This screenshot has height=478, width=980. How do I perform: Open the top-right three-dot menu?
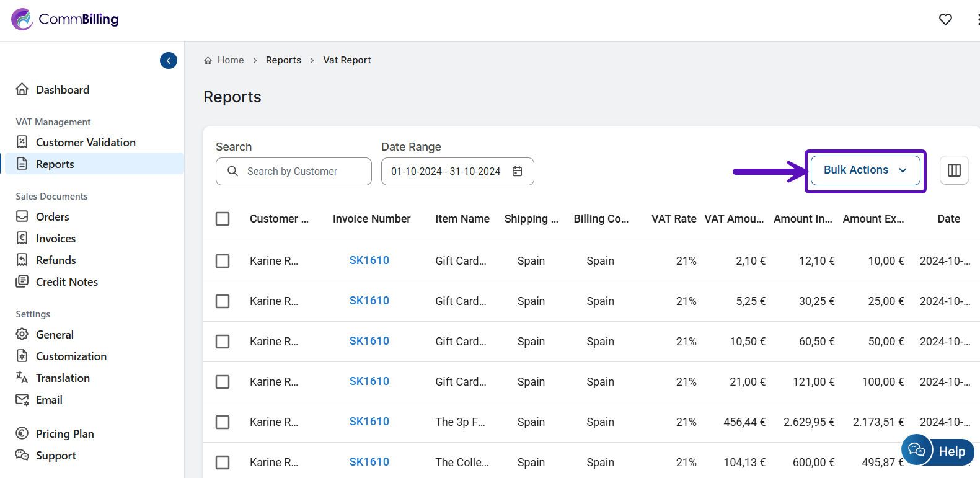pos(977,20)
